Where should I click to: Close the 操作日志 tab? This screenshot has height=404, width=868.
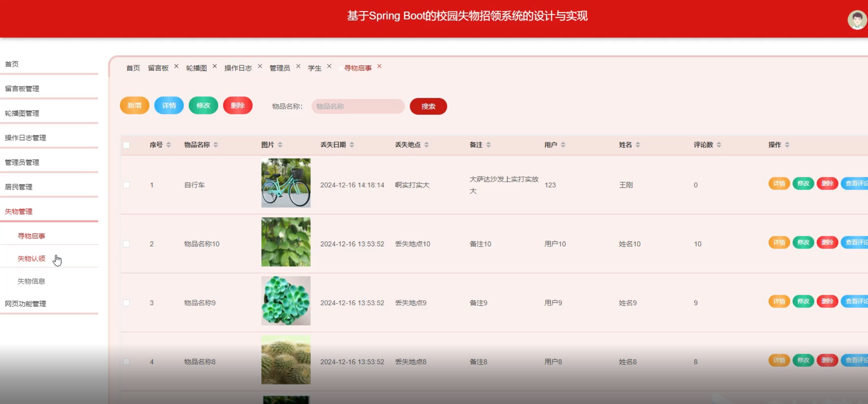click(x=260, y=66)
